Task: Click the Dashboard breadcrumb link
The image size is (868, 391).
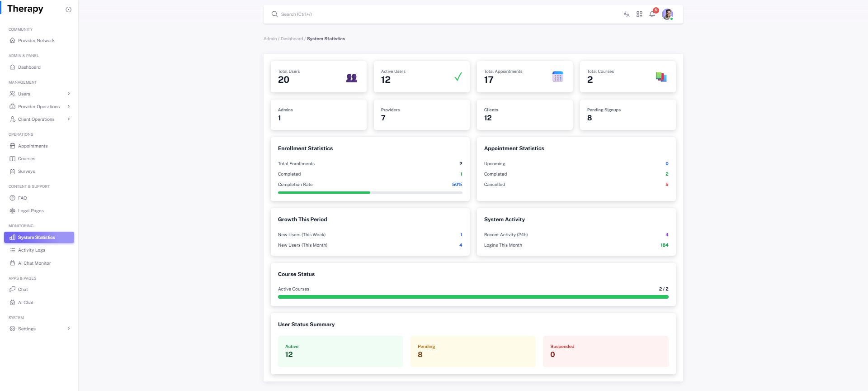Action: point(292,39)
